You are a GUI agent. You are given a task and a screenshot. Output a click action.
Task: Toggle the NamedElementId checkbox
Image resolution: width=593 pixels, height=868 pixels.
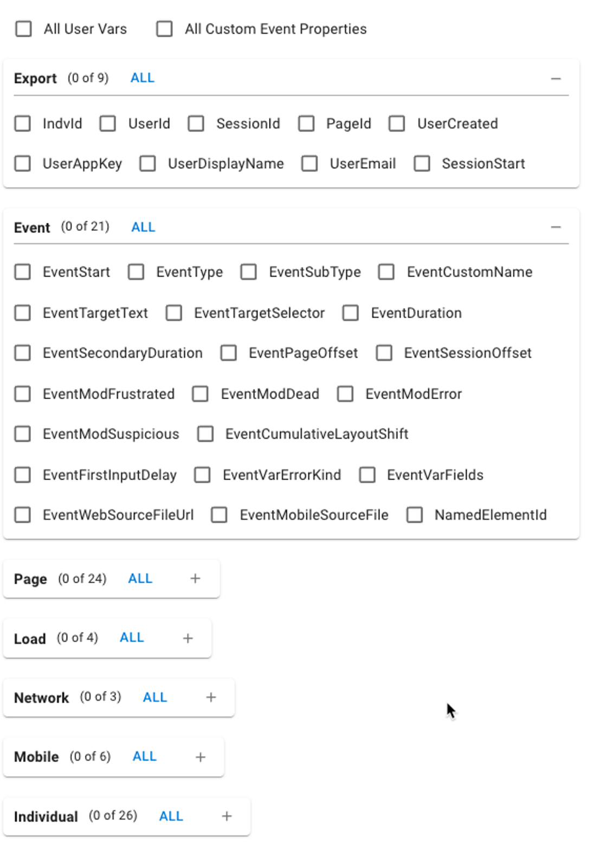pyautogui.click(x=415, y=515)
